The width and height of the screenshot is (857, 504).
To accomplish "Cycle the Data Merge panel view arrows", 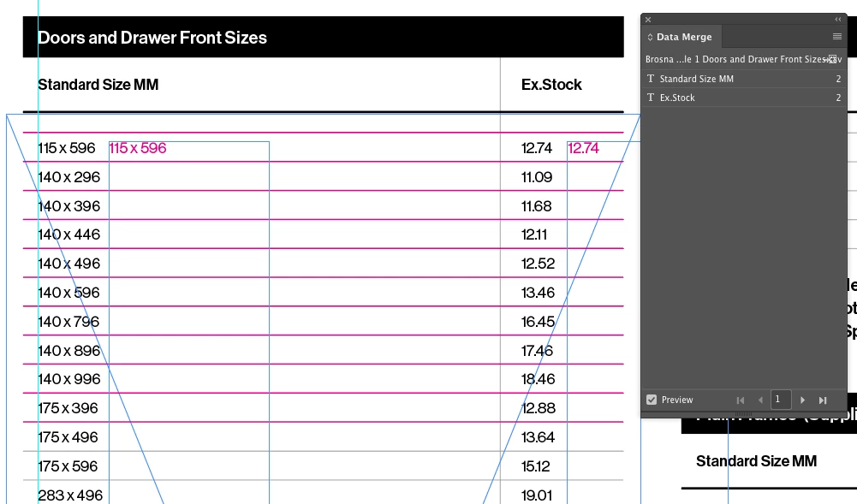I will point(650,38).
